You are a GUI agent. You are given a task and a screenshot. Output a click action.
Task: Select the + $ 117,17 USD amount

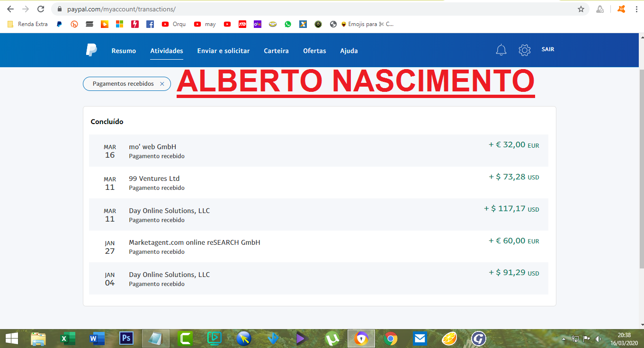click(x=511, y=209)
